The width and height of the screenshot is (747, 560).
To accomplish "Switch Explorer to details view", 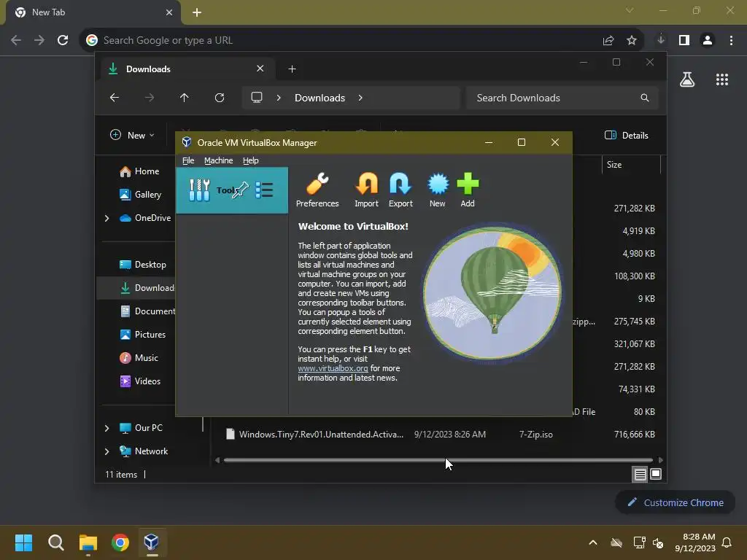I will click(x=640, y=474).
